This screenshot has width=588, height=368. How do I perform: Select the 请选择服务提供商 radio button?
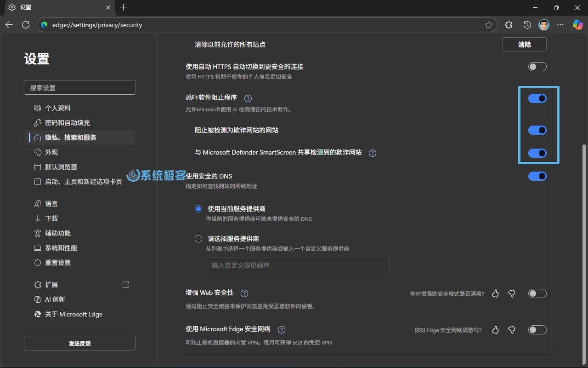pos(198,238)
